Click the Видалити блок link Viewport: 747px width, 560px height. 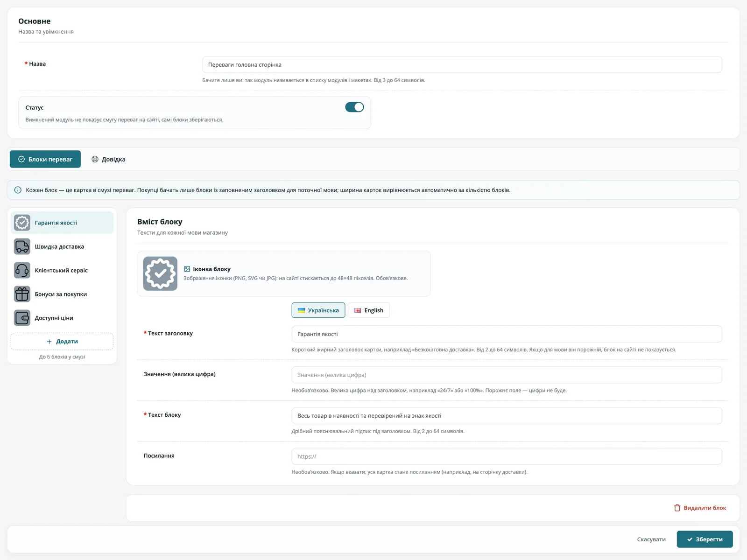700,508
